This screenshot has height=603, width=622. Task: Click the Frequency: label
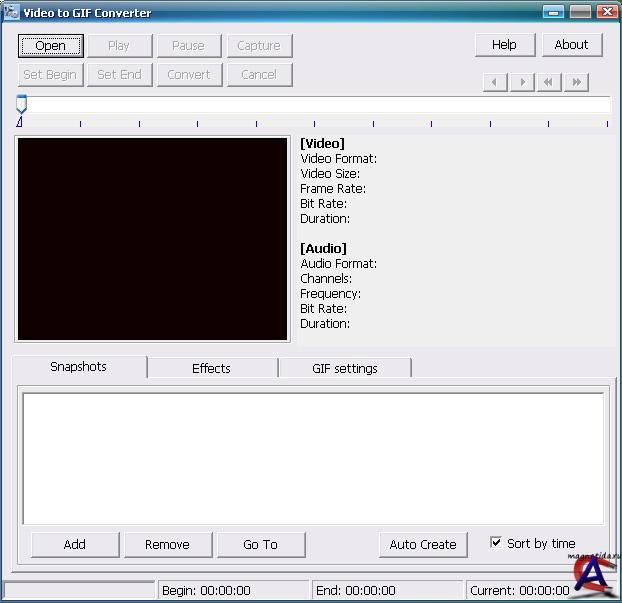tap(330, 294)
